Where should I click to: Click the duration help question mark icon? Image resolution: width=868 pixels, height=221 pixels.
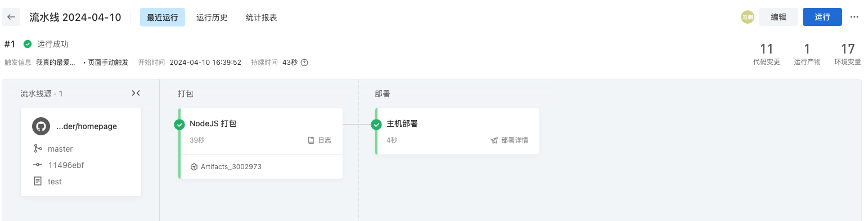(x=304, y=63)
